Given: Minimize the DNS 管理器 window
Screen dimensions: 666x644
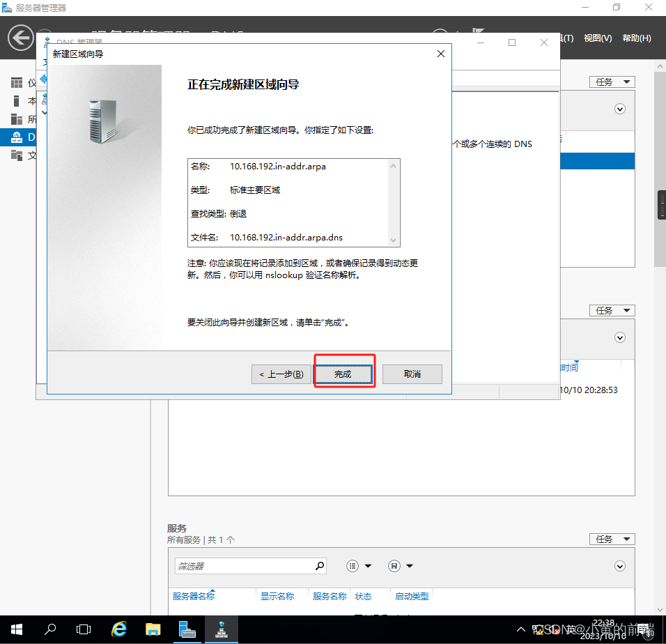Looking at the screenshot, I should tap(481, 43).
